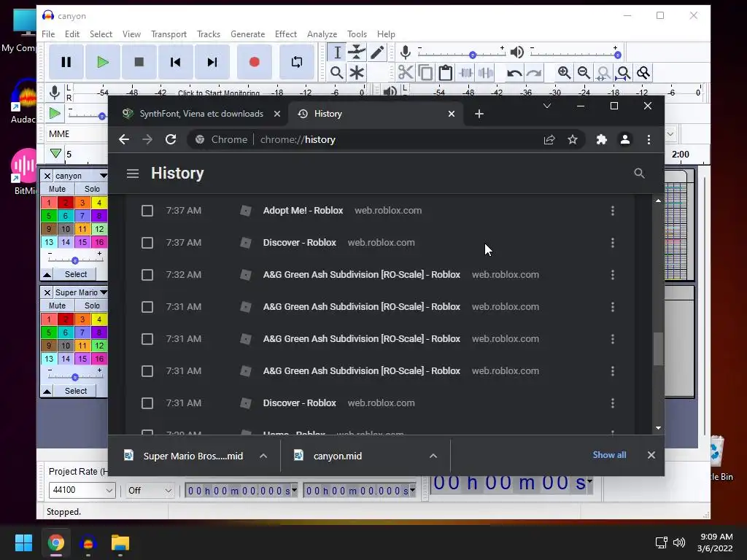This screenshot has width=747, height=560.
Task: Click Silence audio selection icon
Action: 485,73
